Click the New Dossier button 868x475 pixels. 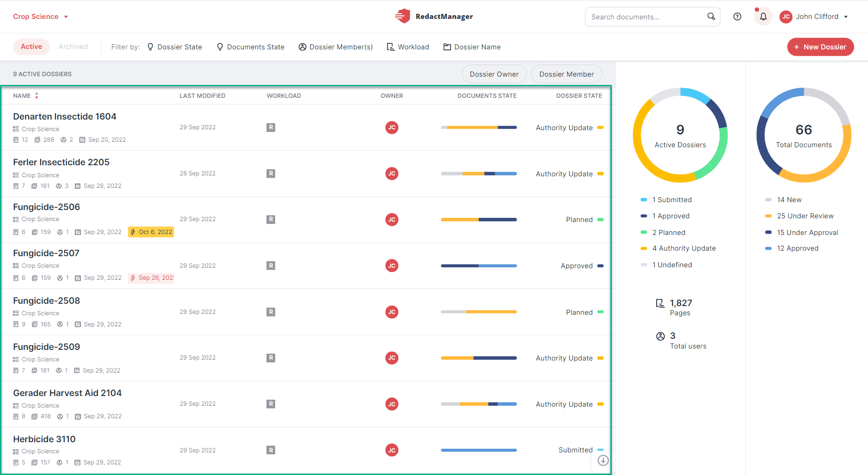(x=820, y=47)
